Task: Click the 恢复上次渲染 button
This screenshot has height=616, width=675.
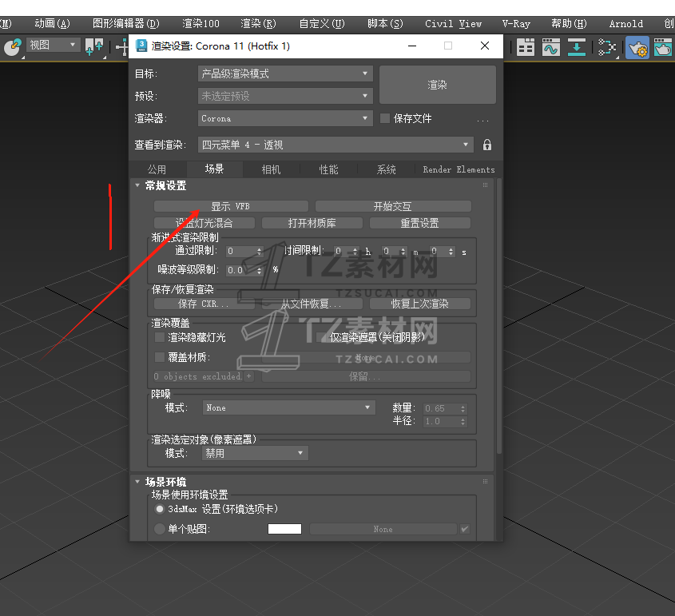Action: point(420,304)
